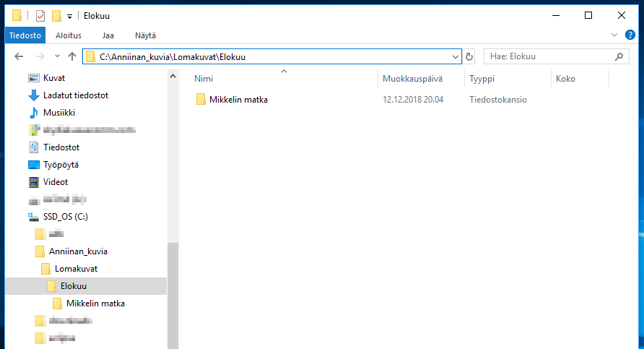Refresh the Elokuu folder view
The height and width of the screenshot is (349, 644).
click(469, 56)
